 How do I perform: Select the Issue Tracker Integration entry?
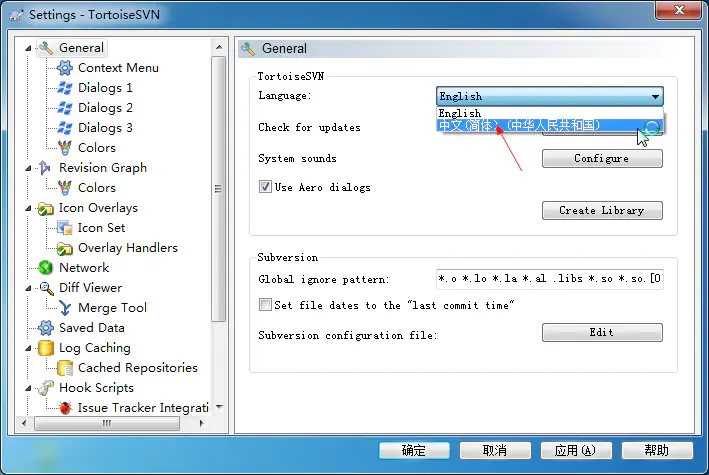pyautogui.click(x=143, y=408)
